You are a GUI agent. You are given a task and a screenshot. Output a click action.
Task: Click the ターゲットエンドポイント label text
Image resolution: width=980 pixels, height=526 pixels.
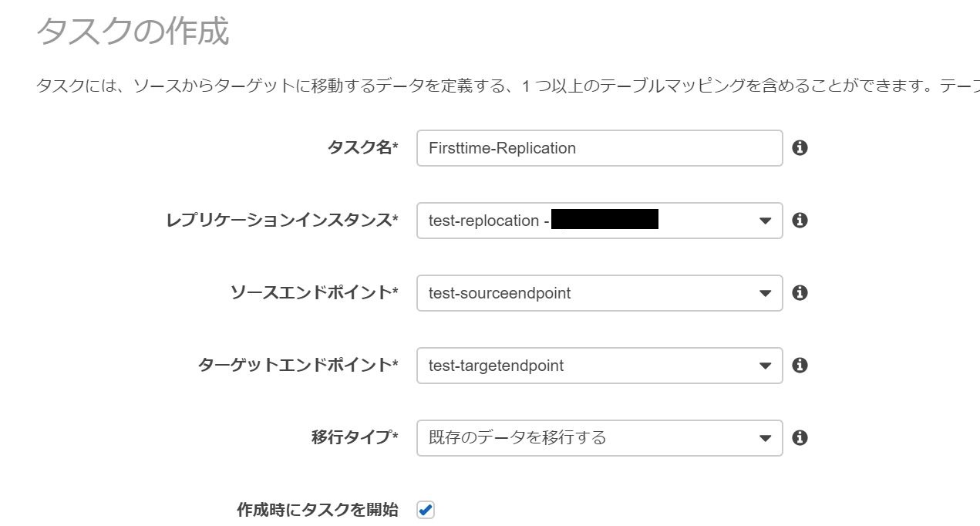(298, 365)
